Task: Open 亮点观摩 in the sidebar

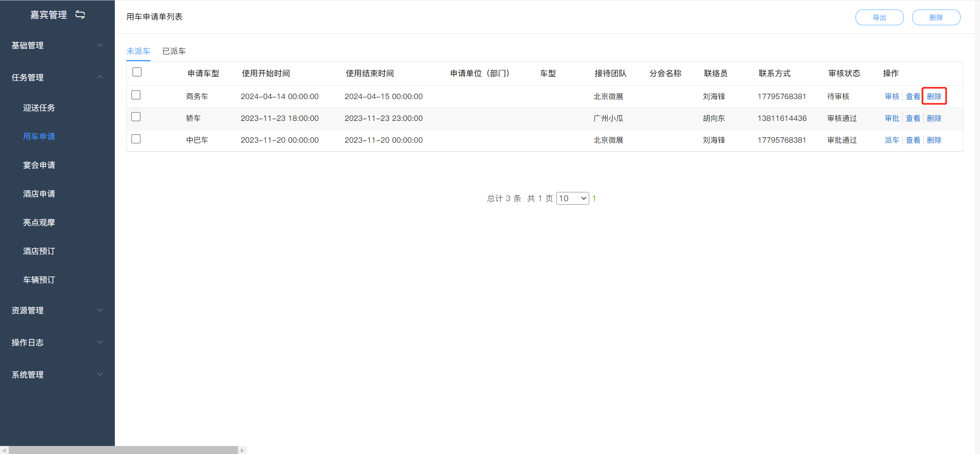Action: click(39, 223)
